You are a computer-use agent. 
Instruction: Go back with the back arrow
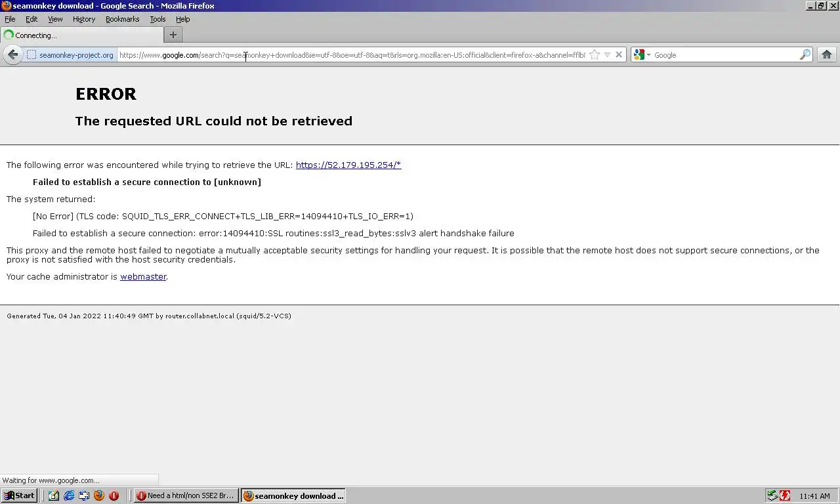[12, 54]
